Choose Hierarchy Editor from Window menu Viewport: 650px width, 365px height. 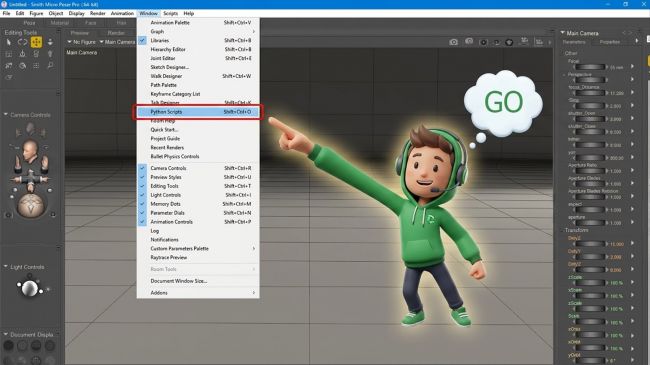[x=198, y=49]
